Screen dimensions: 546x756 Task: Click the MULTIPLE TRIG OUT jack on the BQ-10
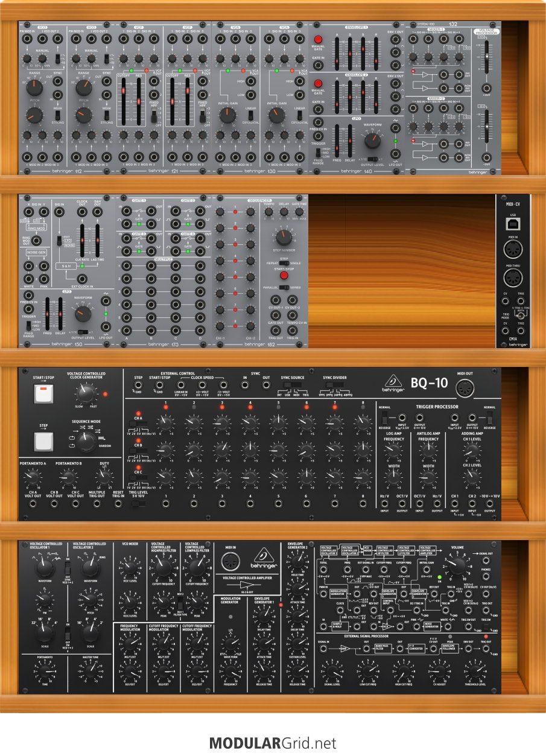[97, 503]
